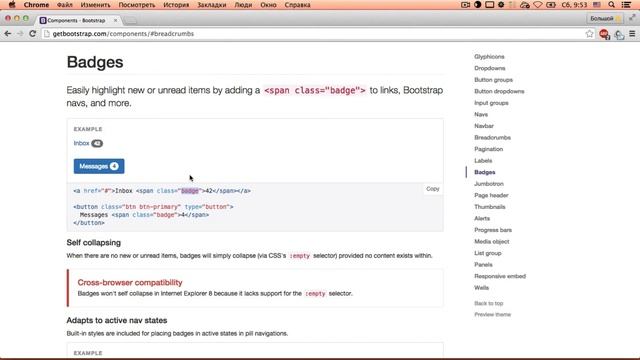Open the Chrome hamburger menu
The width and height of the screenshot is (640, 360).
coord(632,34)
